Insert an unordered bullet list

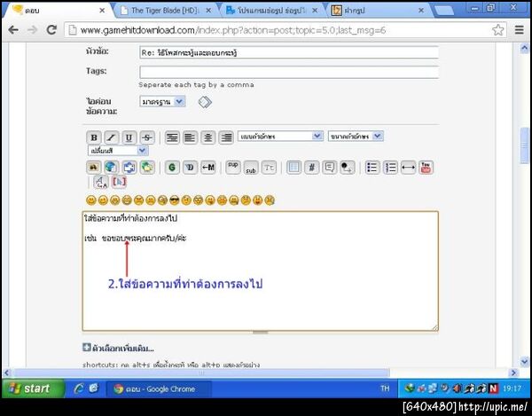372,168
